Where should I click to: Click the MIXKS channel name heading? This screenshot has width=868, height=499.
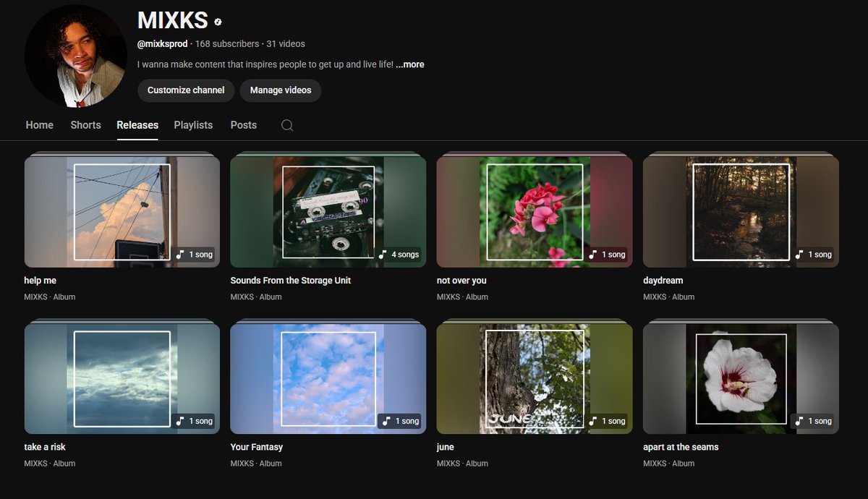click(x=173, y=21)
